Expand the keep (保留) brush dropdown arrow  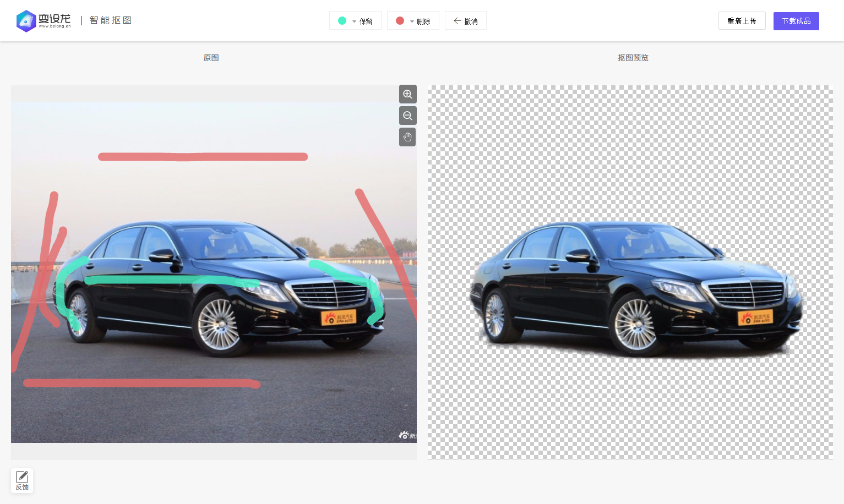tap(354, 21)
